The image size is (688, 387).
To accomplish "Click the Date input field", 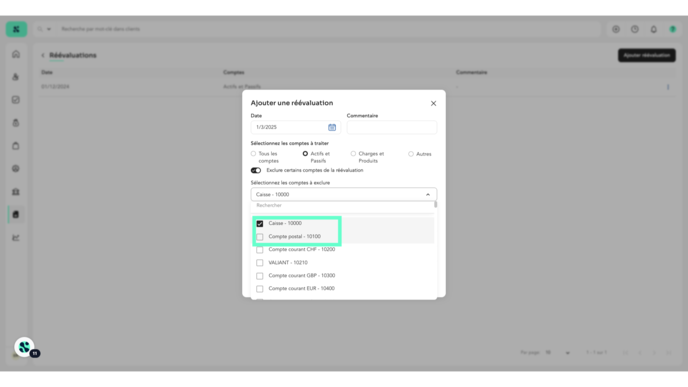I will [295, 127].
